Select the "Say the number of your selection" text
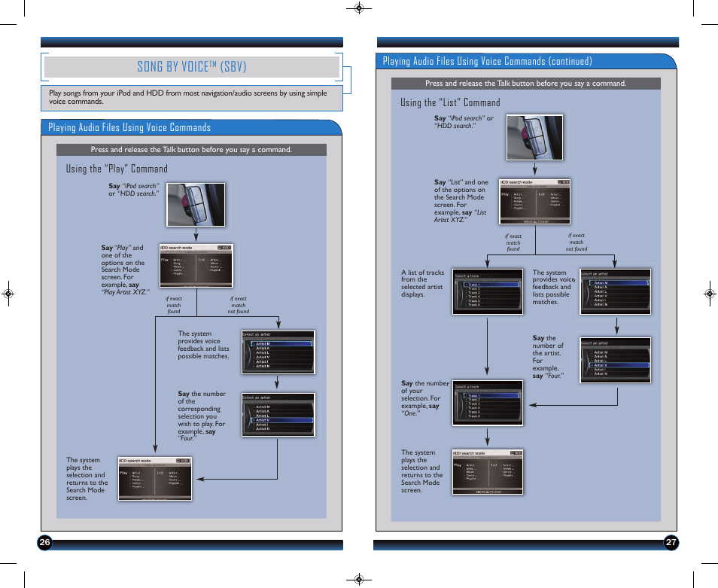 click(x=424, y=398)
